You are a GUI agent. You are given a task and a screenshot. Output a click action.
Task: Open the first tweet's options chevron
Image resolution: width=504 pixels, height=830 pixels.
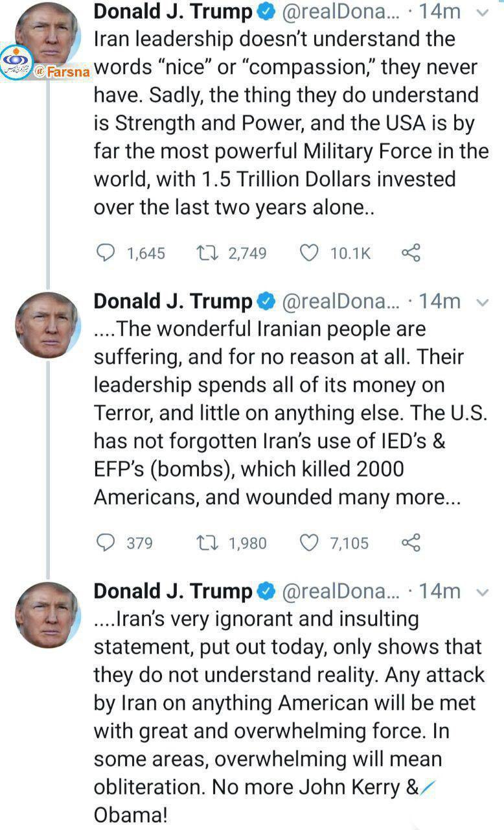tap(482, 12)
